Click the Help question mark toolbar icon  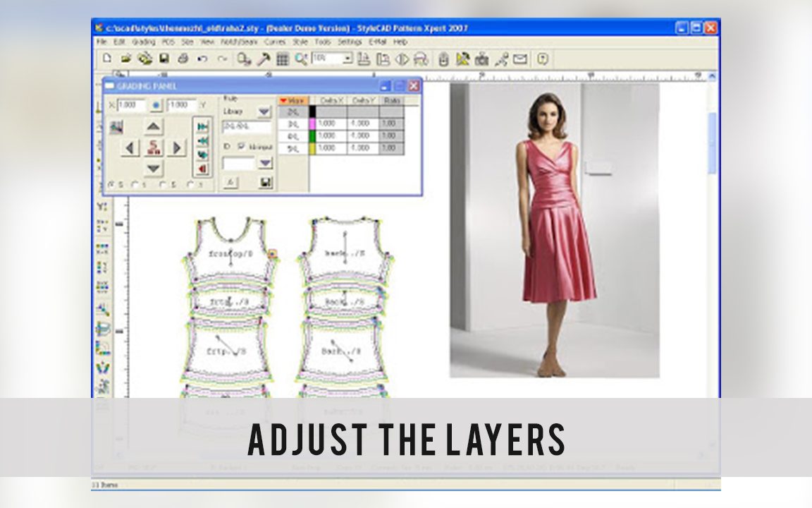[542, 59]
